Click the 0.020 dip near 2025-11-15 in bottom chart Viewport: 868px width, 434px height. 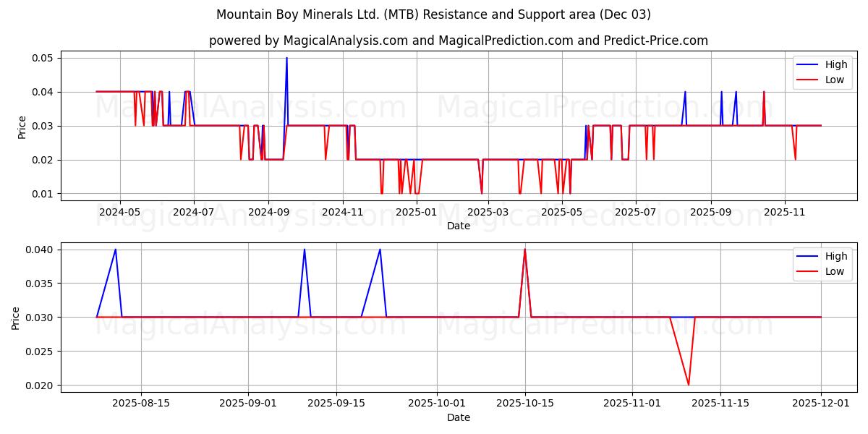click(x=688, y=384)
